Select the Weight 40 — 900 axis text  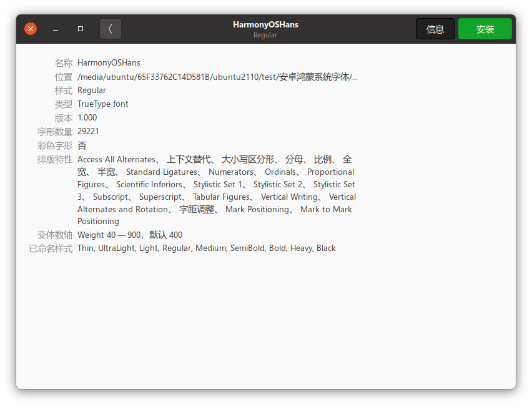click(x=130, y=235)
